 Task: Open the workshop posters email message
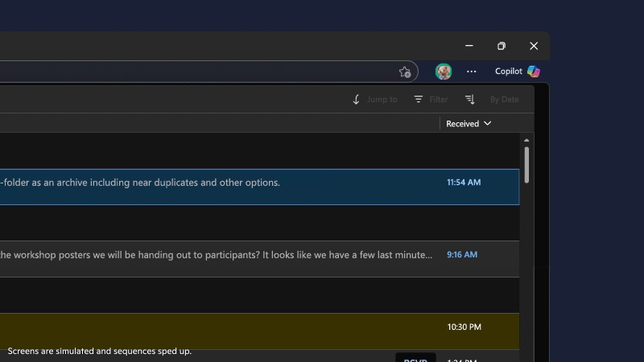(x=217, y=255)
